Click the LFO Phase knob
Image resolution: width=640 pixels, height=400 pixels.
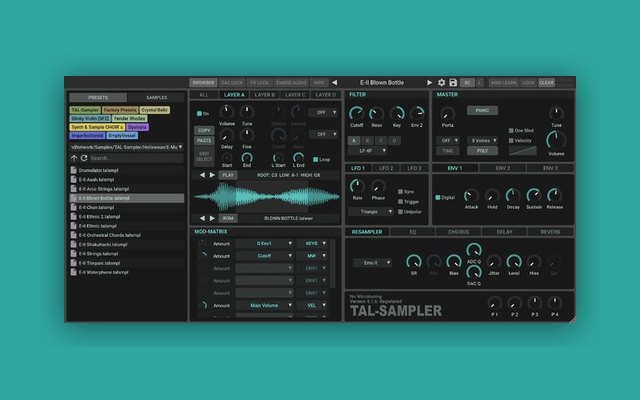378,187
